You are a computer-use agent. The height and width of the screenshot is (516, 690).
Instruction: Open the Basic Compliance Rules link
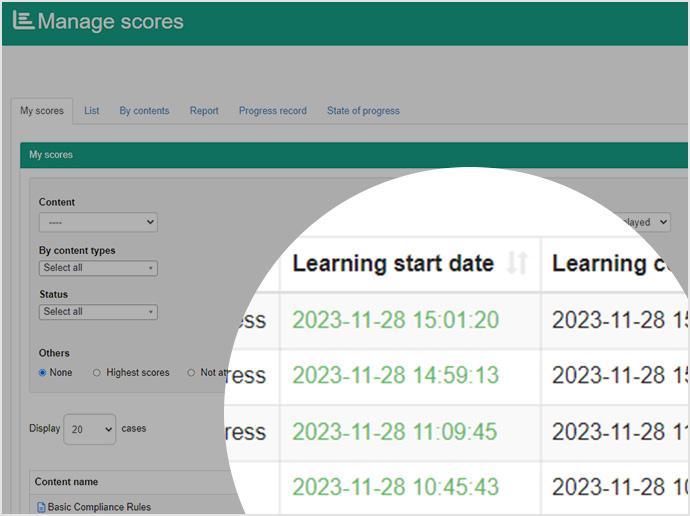tap(99, 507)
